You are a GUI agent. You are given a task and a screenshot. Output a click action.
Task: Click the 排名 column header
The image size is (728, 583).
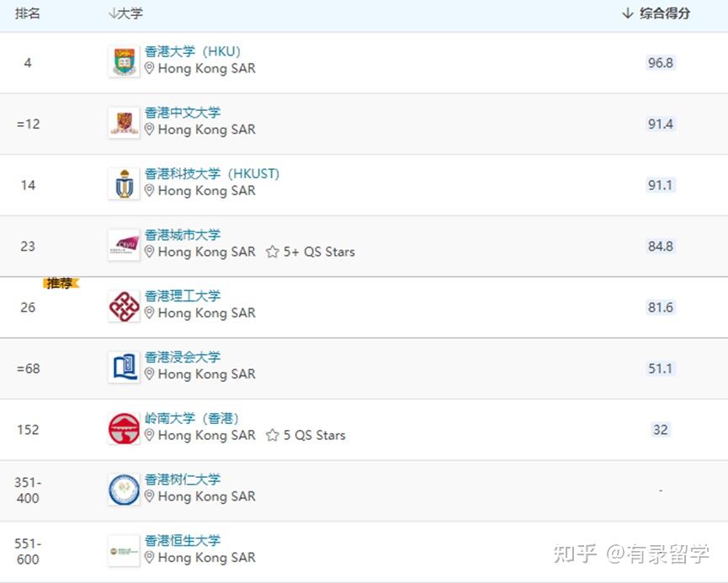(25, 13)
